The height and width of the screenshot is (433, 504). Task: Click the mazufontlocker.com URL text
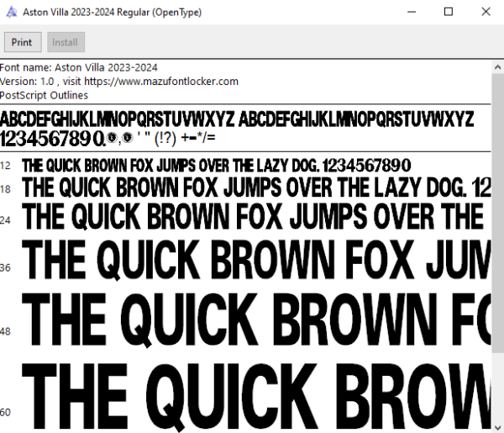click(161, 82)
